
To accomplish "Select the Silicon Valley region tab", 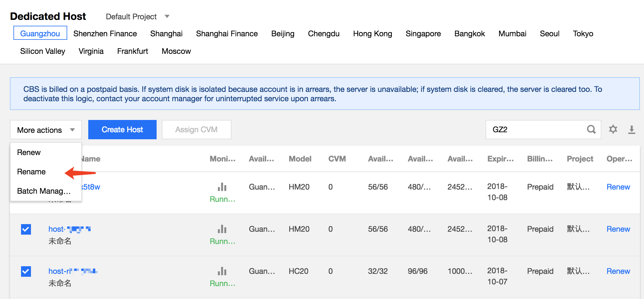I will [43, 51].
